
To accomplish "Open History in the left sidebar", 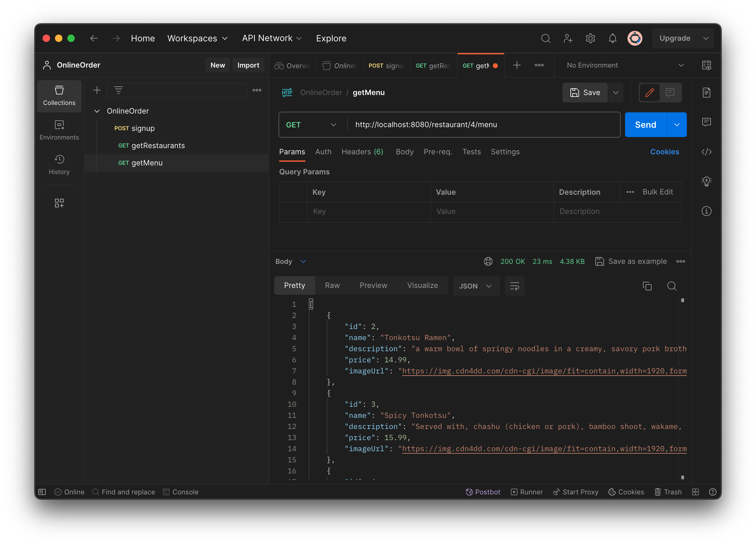I will [59, 164].
